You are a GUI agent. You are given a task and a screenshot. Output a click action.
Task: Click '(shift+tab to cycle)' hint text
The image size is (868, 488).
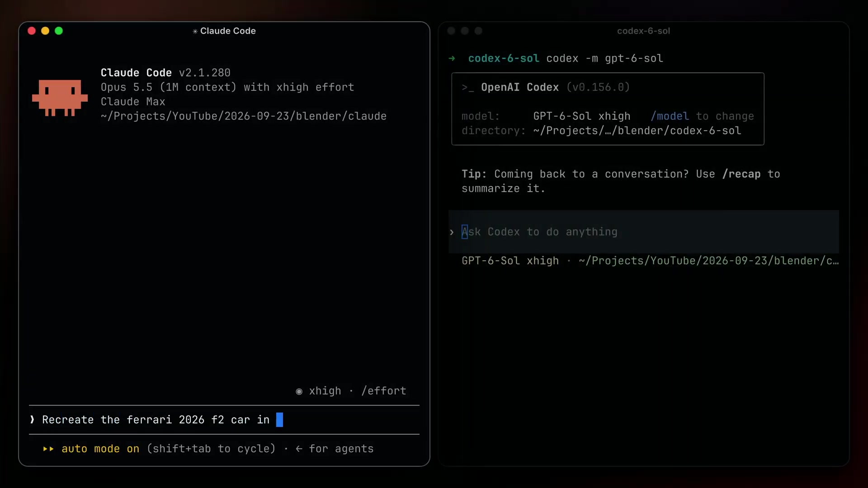coord(211,449)
